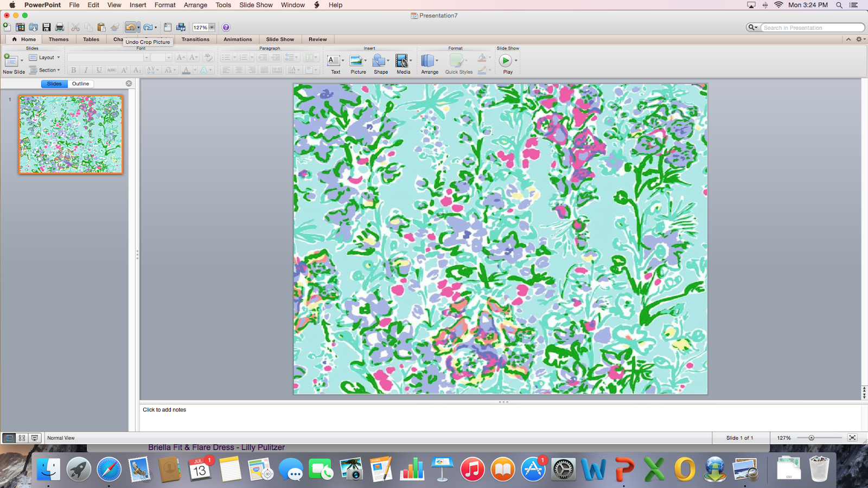Print the presentation using the printer icon

click(60, 27)
